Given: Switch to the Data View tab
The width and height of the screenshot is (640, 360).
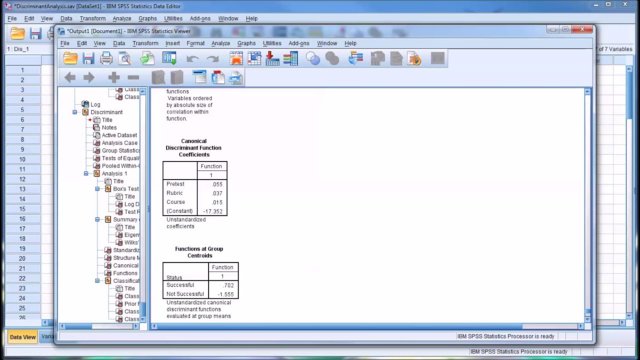Looking at the screenshot, I should [x=22, y=337].
